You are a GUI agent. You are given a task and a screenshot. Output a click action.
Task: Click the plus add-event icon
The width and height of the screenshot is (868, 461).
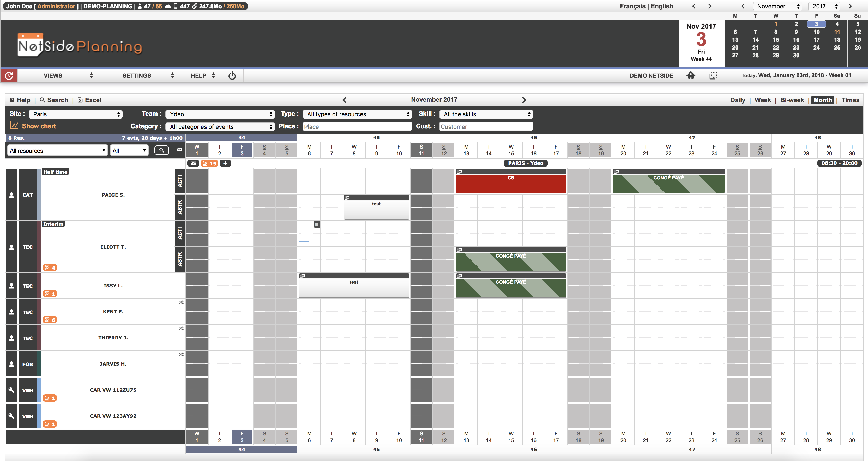[x=225, y=163]
